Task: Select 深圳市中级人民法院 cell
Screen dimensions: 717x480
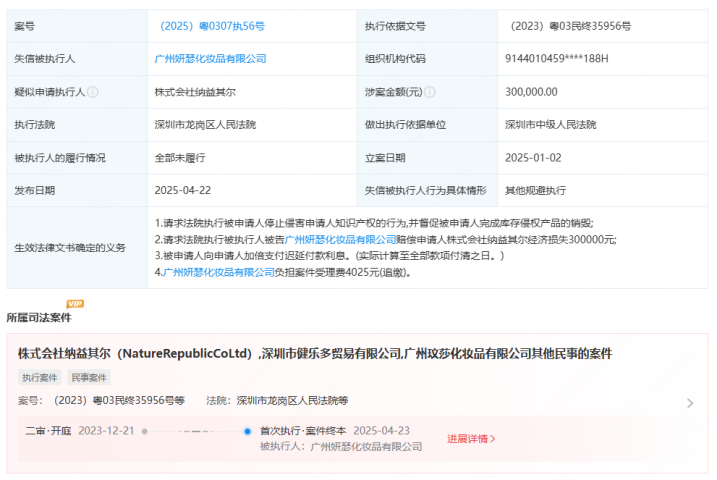Action: coord(551,125)
